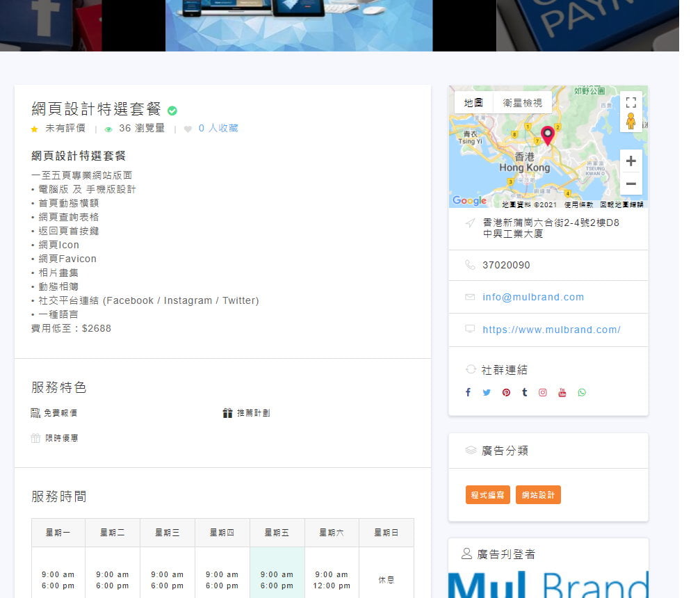
Task: Open the Instagram social link icon
Action: pyautogui.click(x=542, y=393)
